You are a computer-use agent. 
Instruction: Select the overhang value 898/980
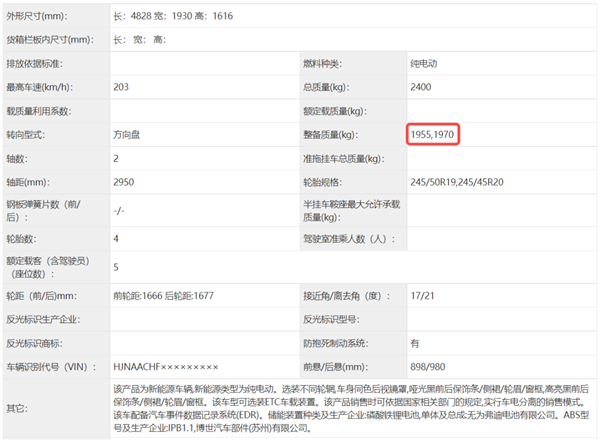click(428, 365)
